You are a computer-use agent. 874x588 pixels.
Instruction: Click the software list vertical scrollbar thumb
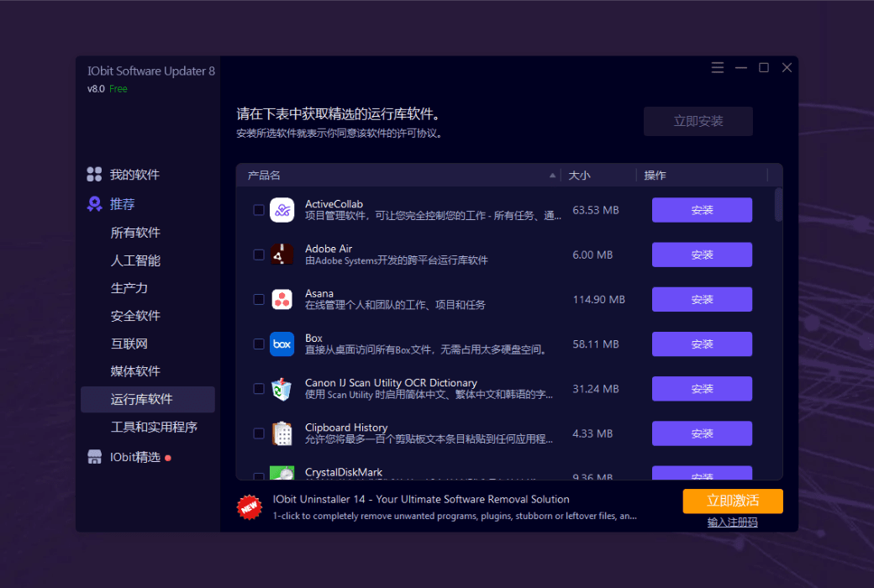pos(779,205)
